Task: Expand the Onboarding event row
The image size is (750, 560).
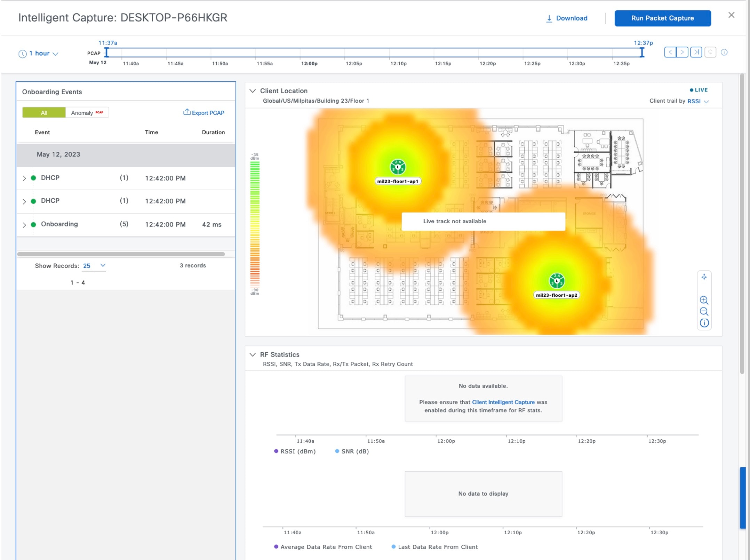Action: [24, 225]
